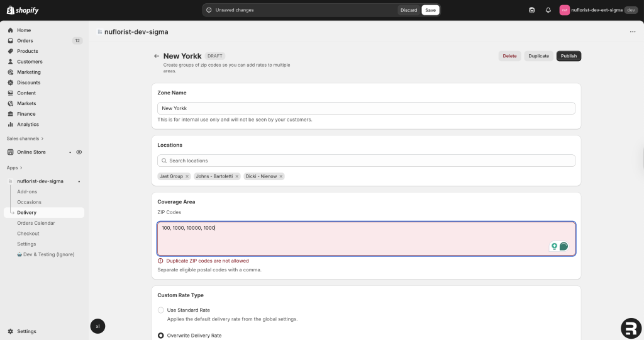
Task: Go to Orders in the sidebar
Action: click(25, 41)
